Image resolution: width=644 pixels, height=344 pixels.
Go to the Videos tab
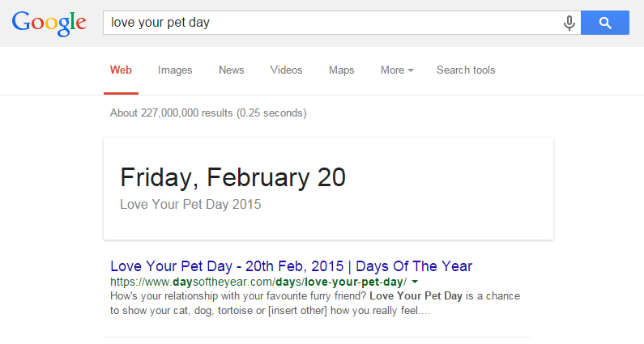pos(286,70)
